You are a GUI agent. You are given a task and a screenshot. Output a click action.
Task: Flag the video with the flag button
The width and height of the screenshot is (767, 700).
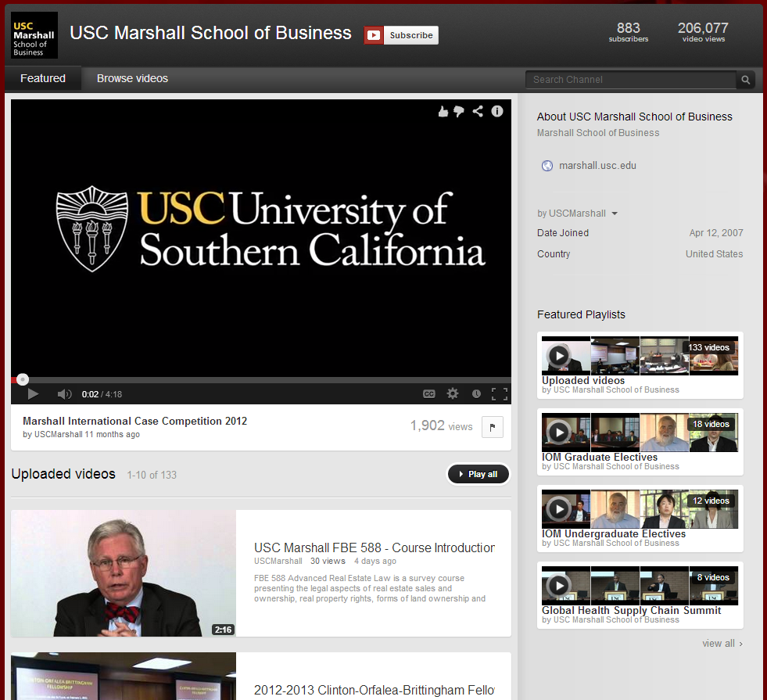[493, 427]
